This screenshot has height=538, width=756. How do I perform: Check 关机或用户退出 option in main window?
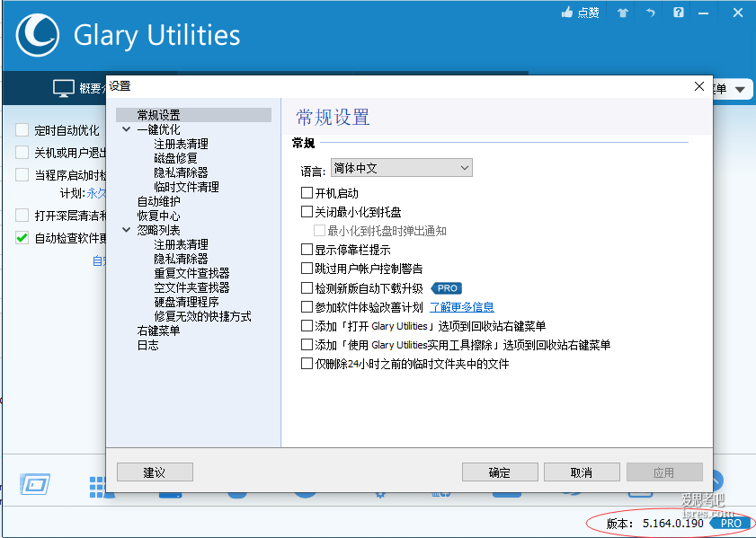(x=22, y=152)
